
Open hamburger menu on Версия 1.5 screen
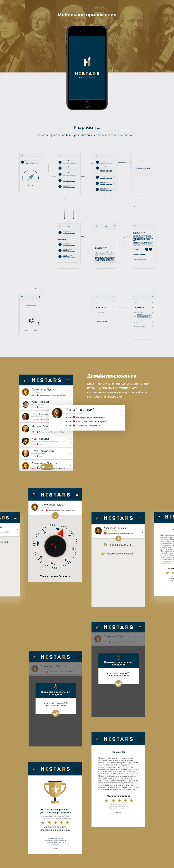140,739
